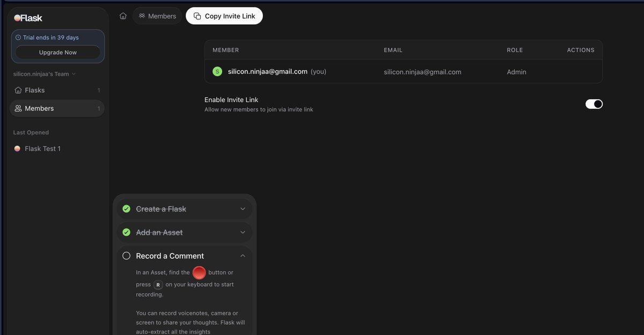Click the R keyboard key badge
The image size is (644, 335).
tap(158, 285)
